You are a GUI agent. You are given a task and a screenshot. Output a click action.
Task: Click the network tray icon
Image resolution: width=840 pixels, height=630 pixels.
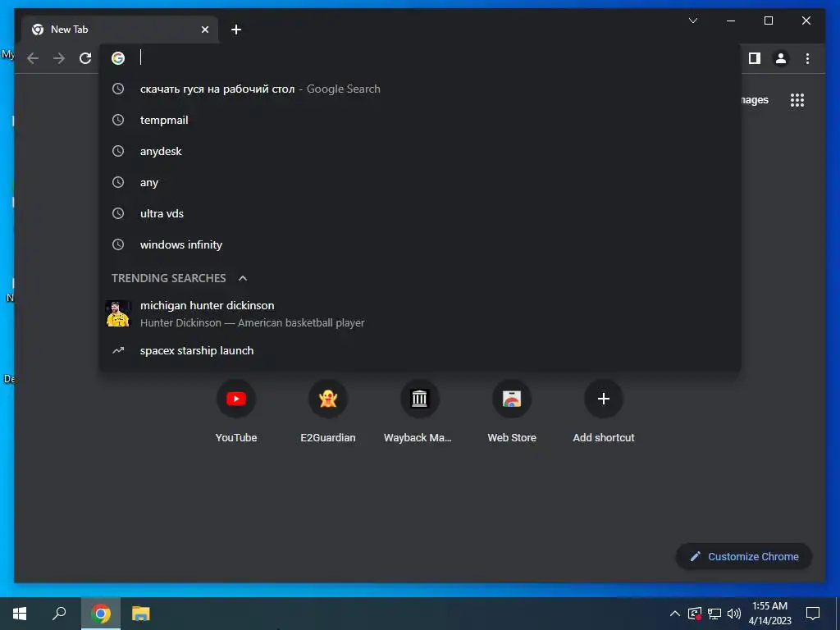point(714,614)
